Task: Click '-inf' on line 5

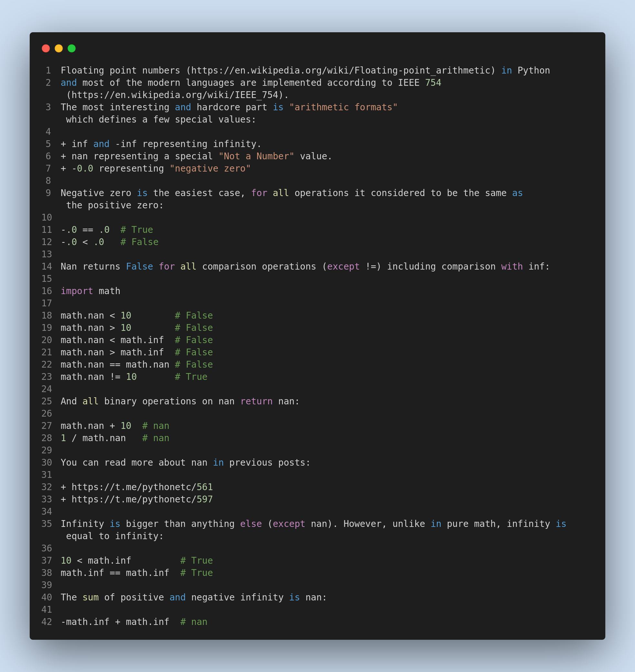Action: click(126, 144)
